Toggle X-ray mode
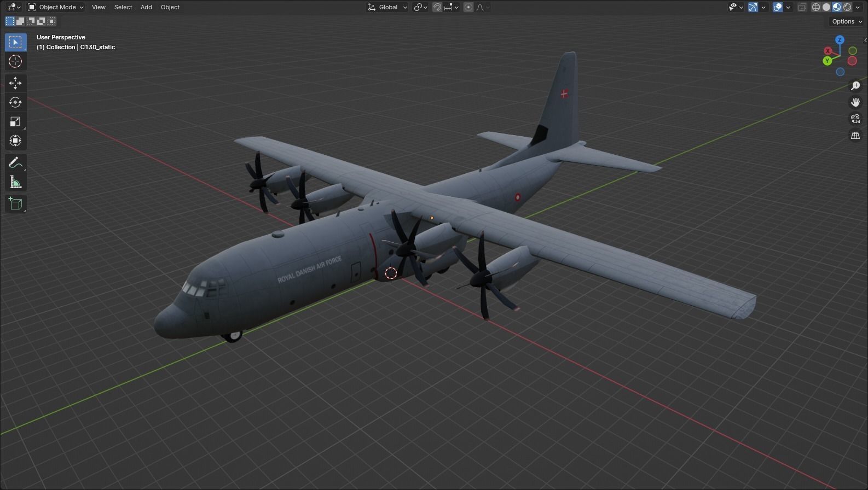 pos(802,7)
